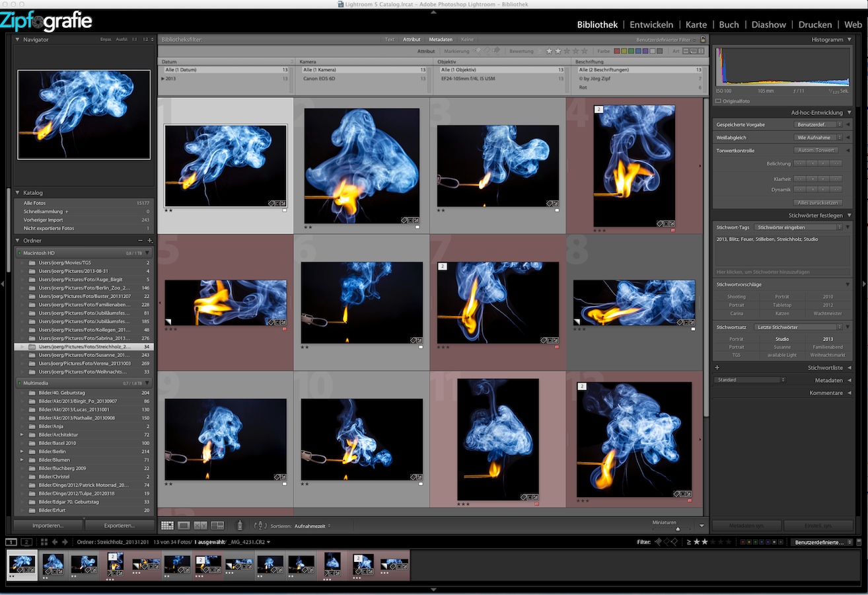Click Einstell. syn. button
Viewport: 868px width, 595px height.
pyautogui.click(x=818, y=526)
